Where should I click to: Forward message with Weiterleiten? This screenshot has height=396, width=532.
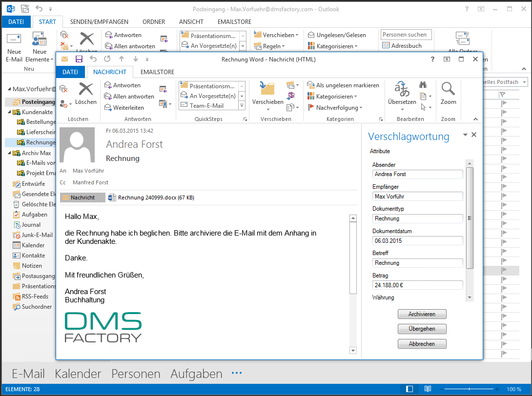click(124, 107)
